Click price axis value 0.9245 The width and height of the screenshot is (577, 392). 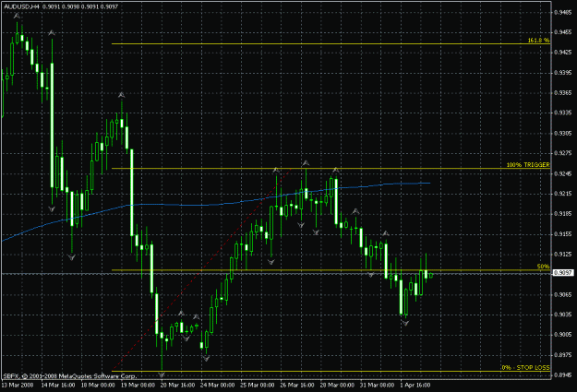pyautogui.click(x=563, y=173)
